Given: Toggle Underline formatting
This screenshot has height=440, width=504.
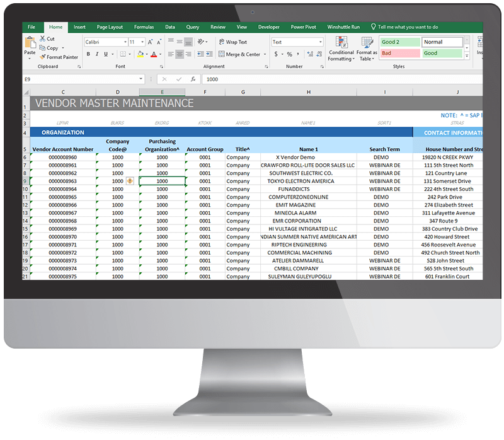Looking at the screenshot, I should pyautogui.click(x=106, y=54).
